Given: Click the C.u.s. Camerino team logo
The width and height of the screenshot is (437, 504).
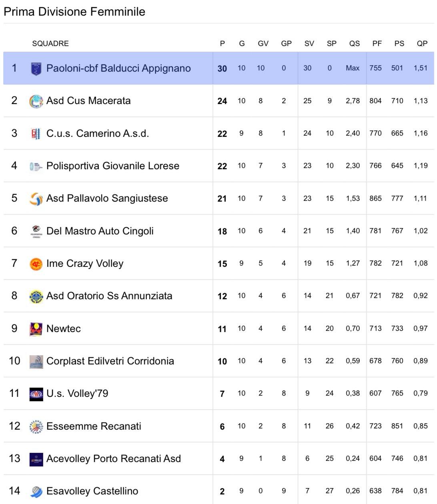Looking at the screenshot, I should [36, 134].
